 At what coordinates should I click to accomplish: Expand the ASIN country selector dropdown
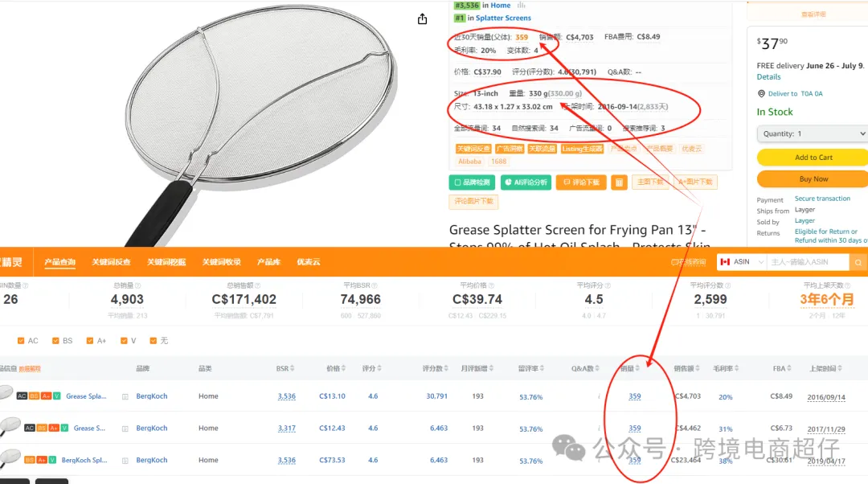click(x=742, y=262)
